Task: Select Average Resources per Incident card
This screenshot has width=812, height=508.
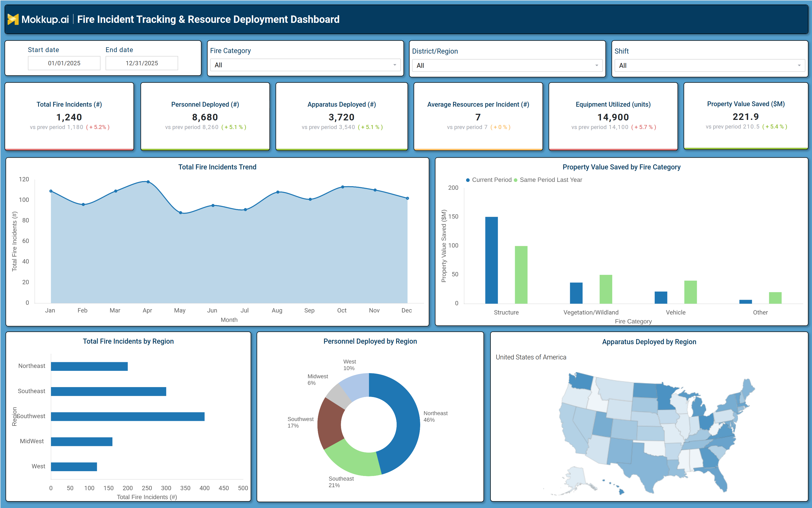Action: tap(478, 116)
